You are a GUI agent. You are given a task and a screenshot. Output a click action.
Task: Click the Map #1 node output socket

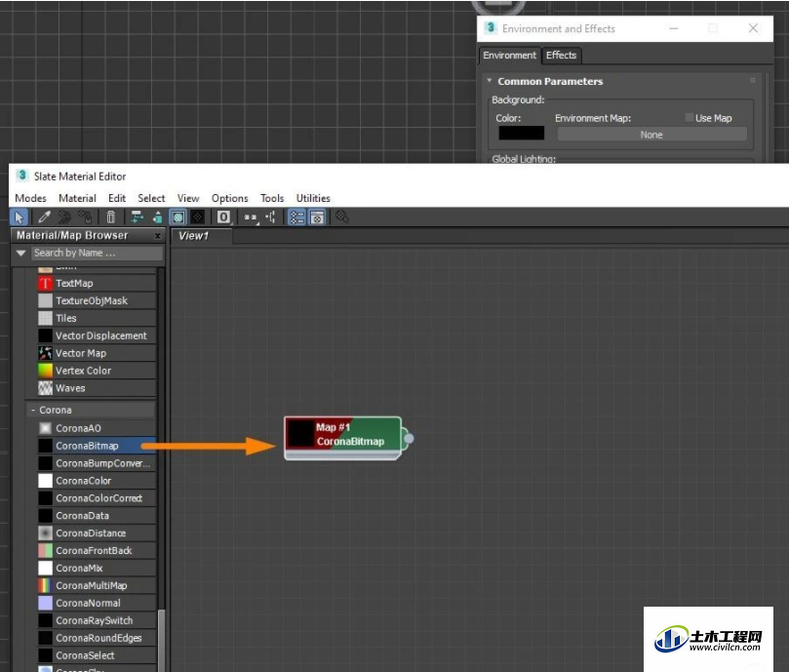(409, 439)
